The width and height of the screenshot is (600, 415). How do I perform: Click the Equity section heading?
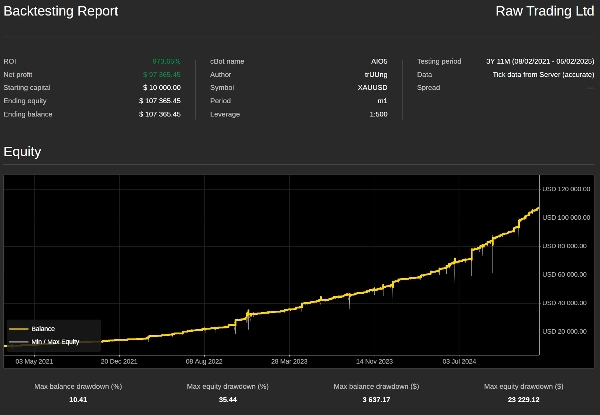pyautogui.click(x=22, y=152)
